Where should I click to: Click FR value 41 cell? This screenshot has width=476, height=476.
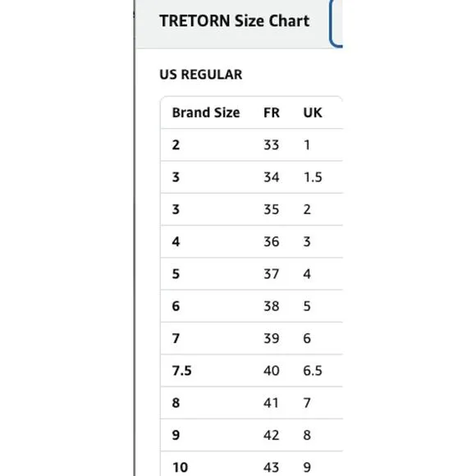coord(271,403)
